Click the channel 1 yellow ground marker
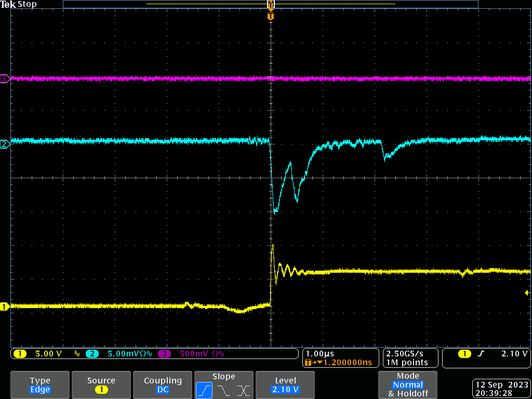The width and height of the screenshot is (532, 399). (5, 307)
